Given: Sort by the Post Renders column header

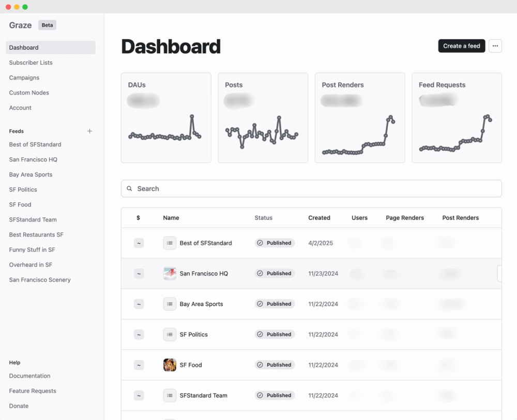Looking at the screenshot, I should [x=460, y=218].
